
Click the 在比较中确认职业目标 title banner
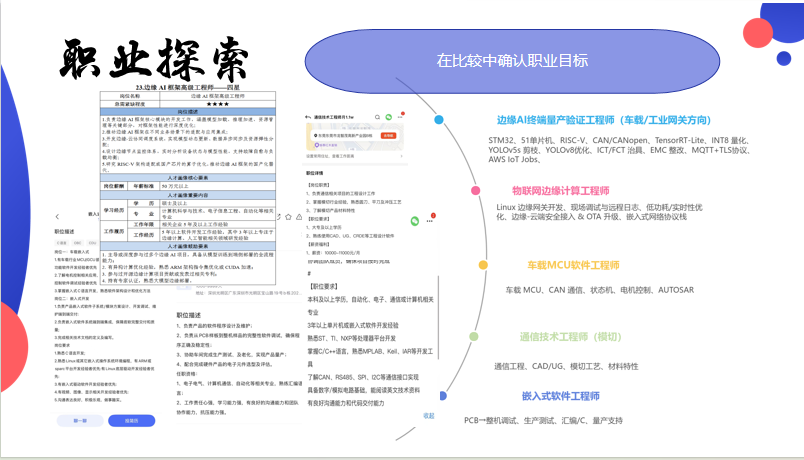coord(511,60)
